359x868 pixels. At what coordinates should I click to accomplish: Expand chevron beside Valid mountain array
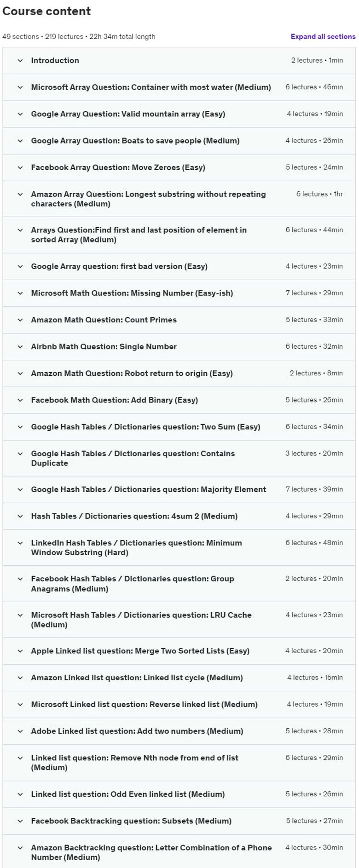[x=20, y=114]
